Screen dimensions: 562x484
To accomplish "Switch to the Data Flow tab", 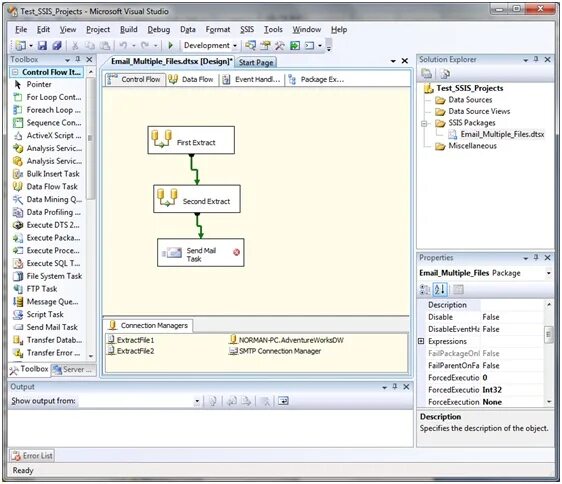I will pos(191,80).
